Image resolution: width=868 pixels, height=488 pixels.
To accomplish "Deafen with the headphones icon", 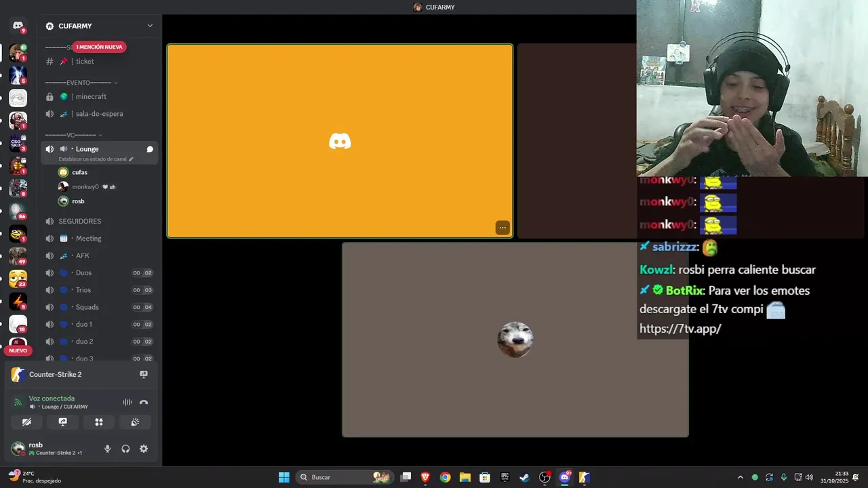I will point(125,449).
